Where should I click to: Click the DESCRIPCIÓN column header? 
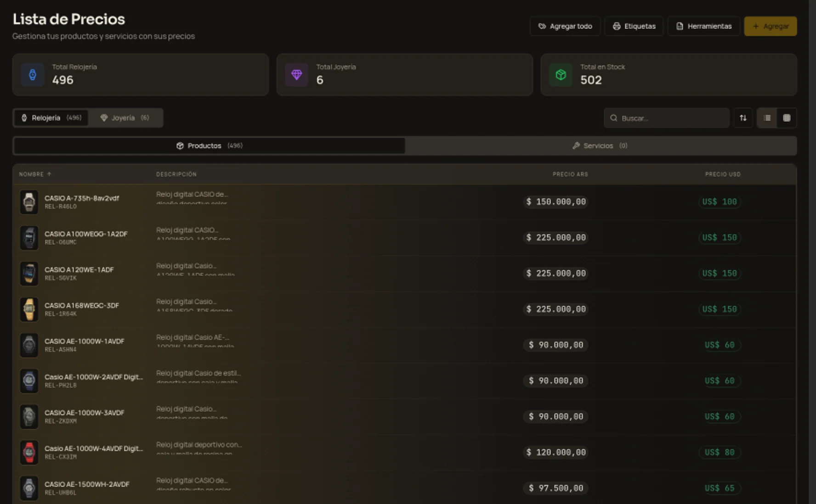click(176, 174)
